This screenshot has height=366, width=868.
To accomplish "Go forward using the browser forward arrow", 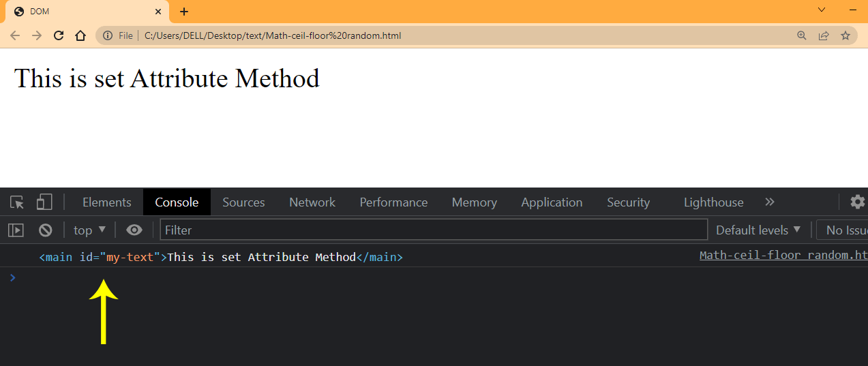I will click(x=37, y=35).
